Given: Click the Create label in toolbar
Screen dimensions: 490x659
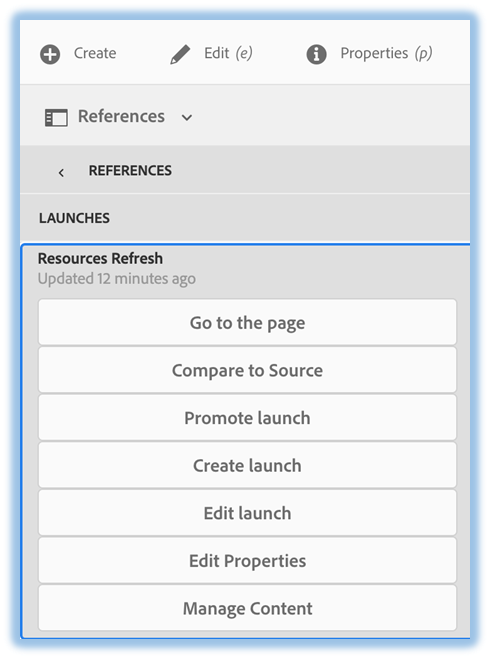Looking at the screenshot, I should [95, 53].
